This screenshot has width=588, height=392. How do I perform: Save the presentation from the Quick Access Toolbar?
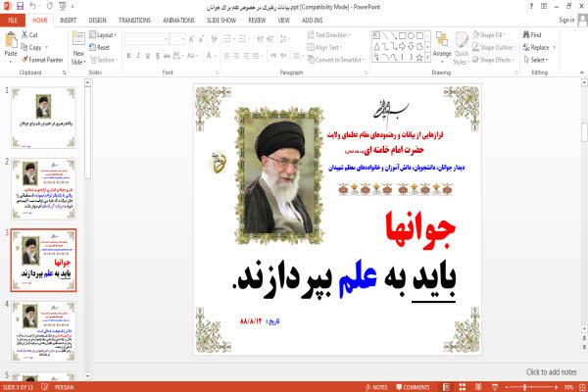[21, 6]
